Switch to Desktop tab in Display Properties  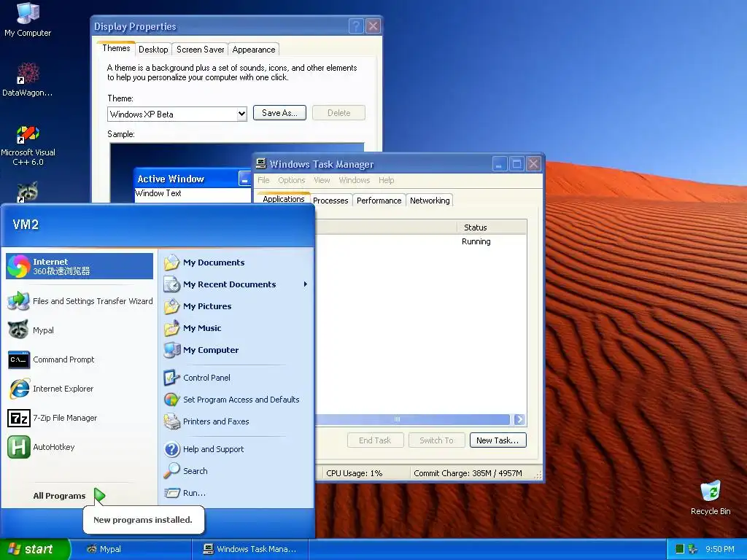(x=153, y=50)
